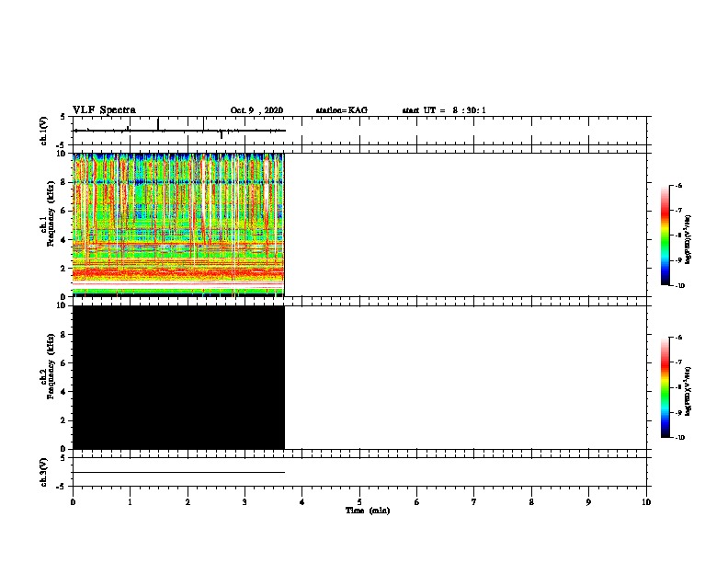The image size is (728, 563).
Task: Click the "ch.2 Frequency (kHz)" axis label
Action: tap(48, 366)
